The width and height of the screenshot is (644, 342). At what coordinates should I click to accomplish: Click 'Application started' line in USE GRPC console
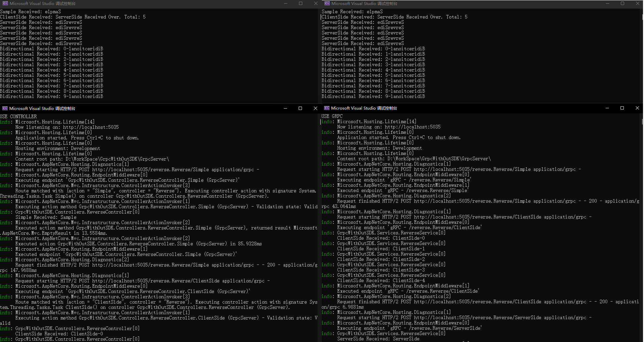[x=399, y=137]
